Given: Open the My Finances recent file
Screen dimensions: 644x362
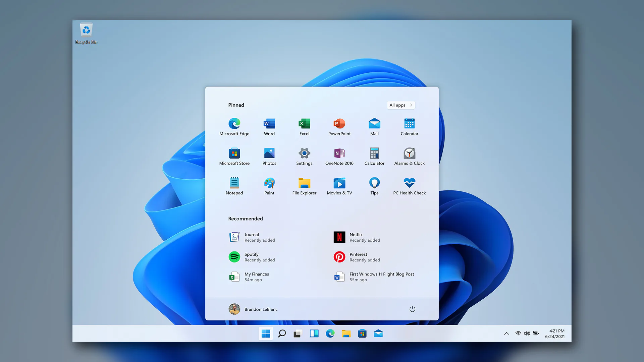Looking at the screenshot, I should pyautogui.click(x=250, y=277).
